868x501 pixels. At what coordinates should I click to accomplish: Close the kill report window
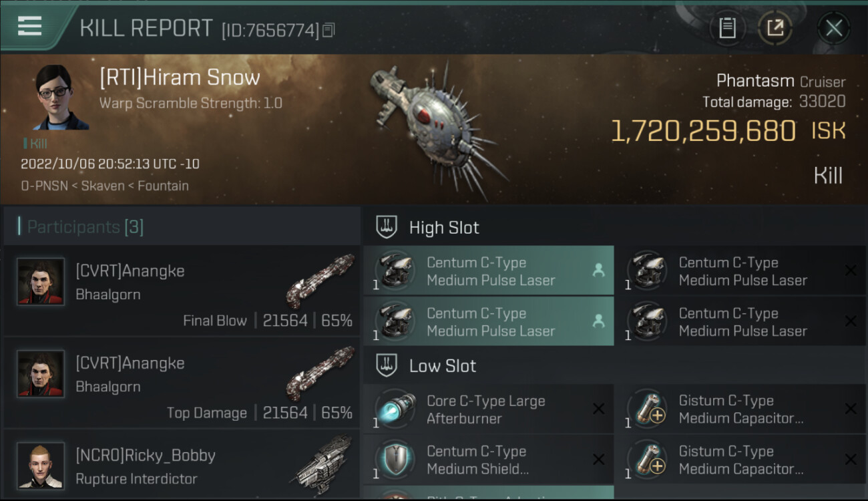[833, 28]
